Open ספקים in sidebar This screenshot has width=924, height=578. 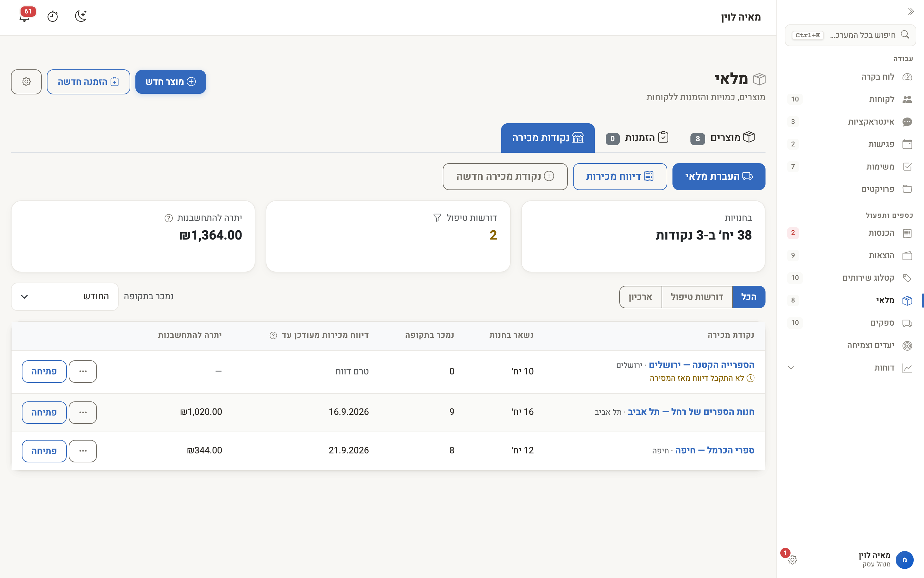[850, 323]
